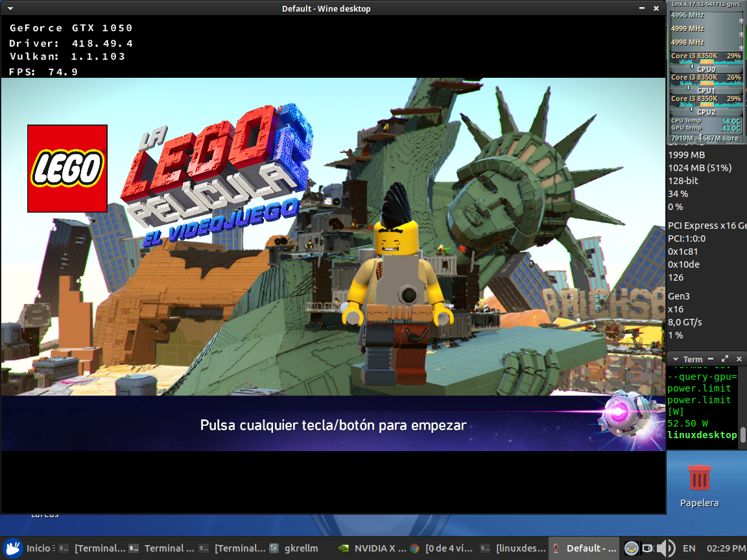Viewport: 747px width, 560px height.
Task: Close the Term window
Action: click(739, 358)
